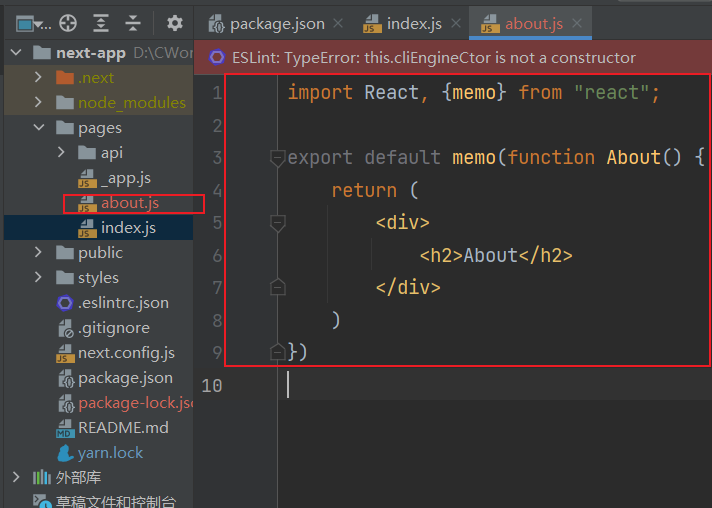This screenshot has width=712, height=508.
Task: Click the ESLint icon in error banner
Action: tap(217, 58)
